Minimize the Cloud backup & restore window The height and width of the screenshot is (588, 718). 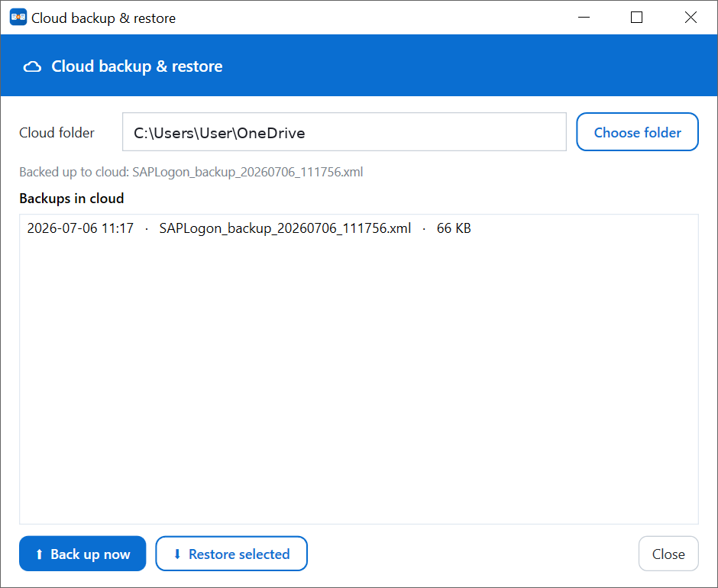tap(584, 18)
